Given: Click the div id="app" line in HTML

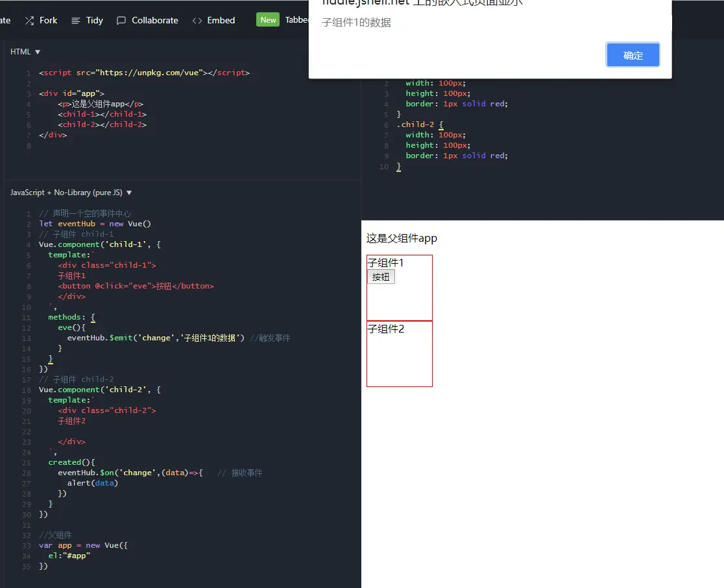Looking at the screenshot, I should (x=71, y=93).
